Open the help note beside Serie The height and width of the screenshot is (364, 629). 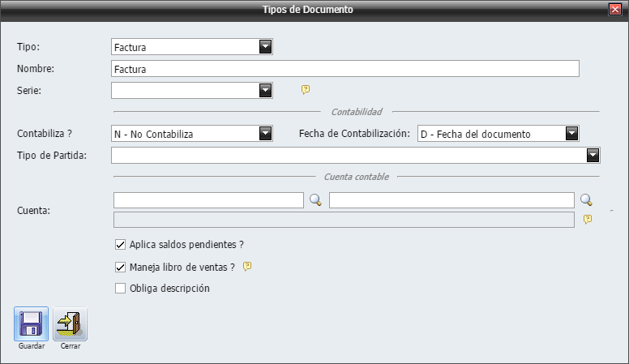click(306, 89)
